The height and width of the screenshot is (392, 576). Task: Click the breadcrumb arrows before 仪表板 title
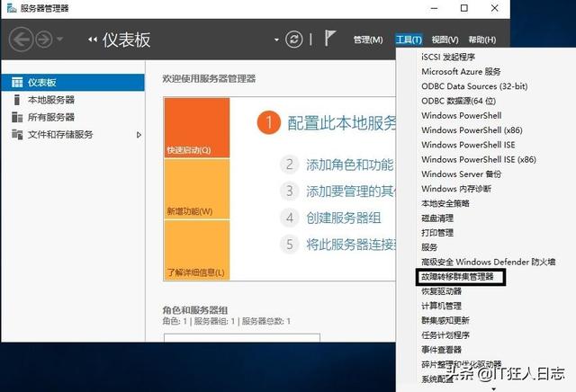tap(92, 40)
